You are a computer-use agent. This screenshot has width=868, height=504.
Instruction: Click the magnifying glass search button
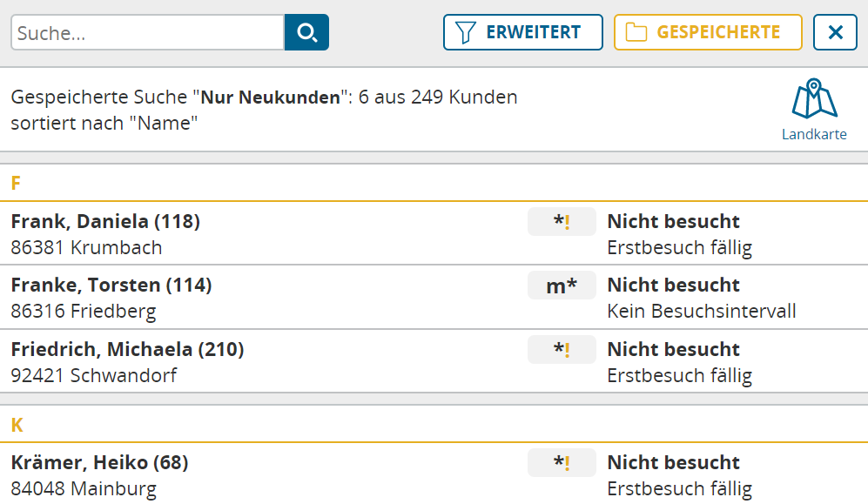click(x=306, y=32)
